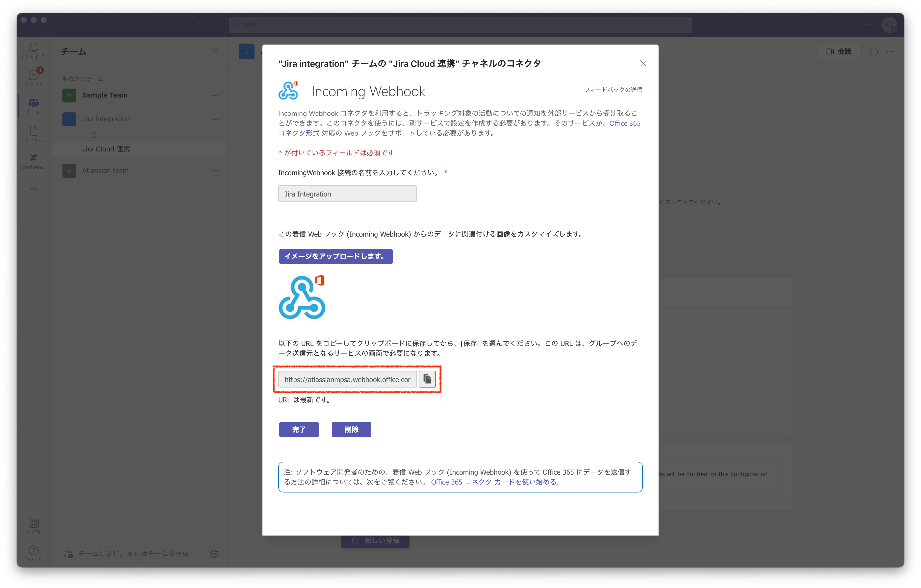Open more options for Sample Team
Viewport: 921px width, 588px height.
pyautogui.click(x=215, y=95)
